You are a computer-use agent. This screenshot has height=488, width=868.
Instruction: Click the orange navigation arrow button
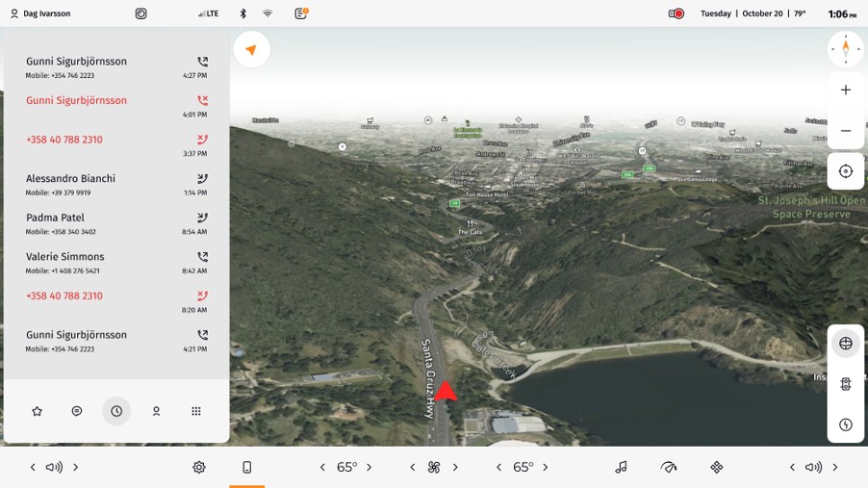[251, 50]
